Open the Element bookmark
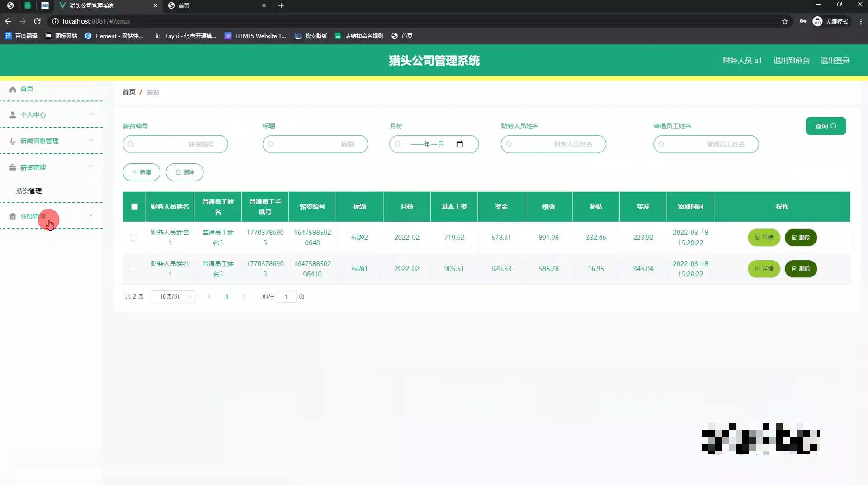Image resolution: width=868 pixels, height=485 pixels. point(114,36)
